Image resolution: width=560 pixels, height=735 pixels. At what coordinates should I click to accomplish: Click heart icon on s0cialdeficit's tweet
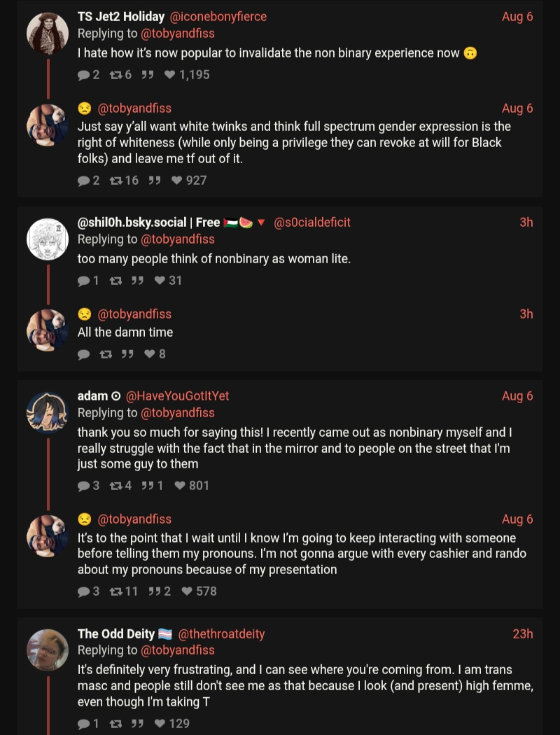pos(160,281)
